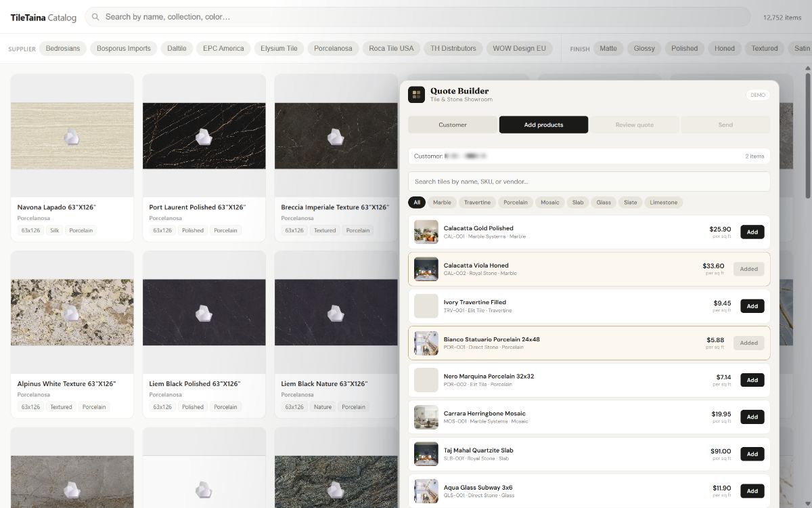Screen dimensions: 812x508
Task: Filter quote tiles by Mosaic
Action: pyautogui.click(x=550, y=203)
